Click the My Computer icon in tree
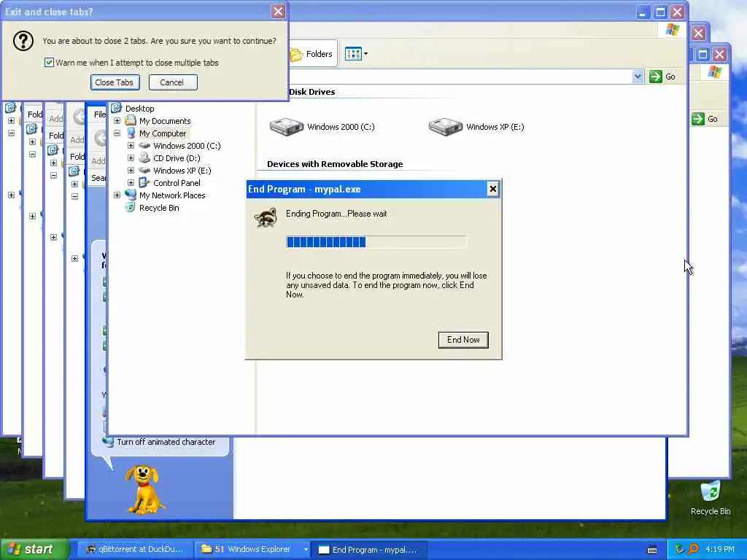747x560 pixels. point(131,133)
